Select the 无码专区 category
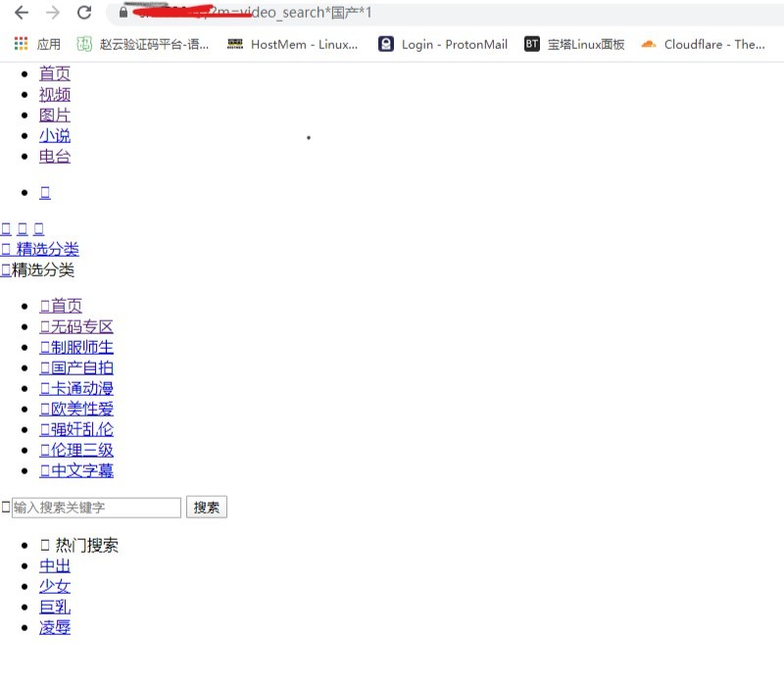Viewport: 784px width, 684px height. [75, 326]
